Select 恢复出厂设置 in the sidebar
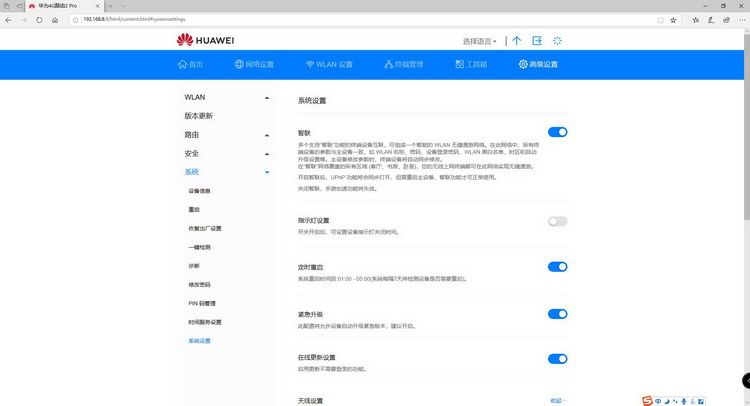Image resolution: width=750 pixels, height=406 pixels. (205, 229)
